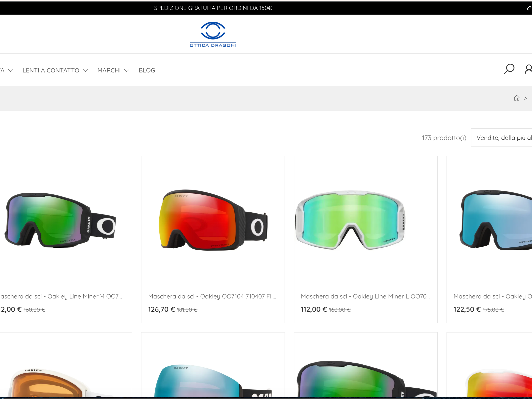Click the ruler icon in the black banner
This screenshot has height=399, width=532.
tap(529, 8)
